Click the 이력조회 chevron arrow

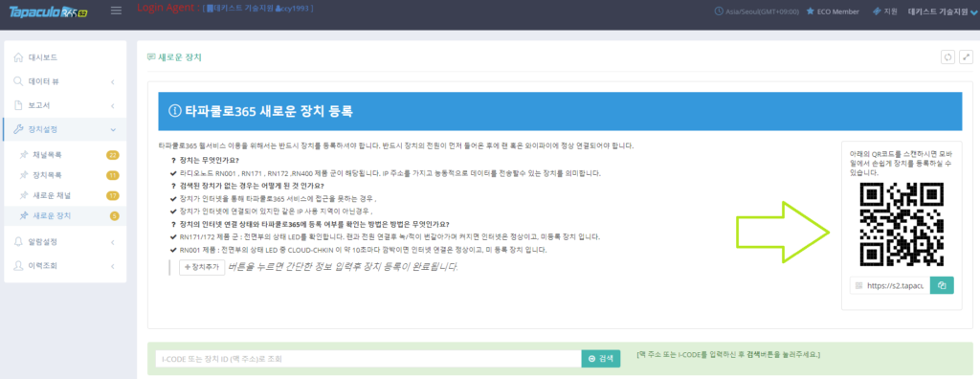click(113, 266)
